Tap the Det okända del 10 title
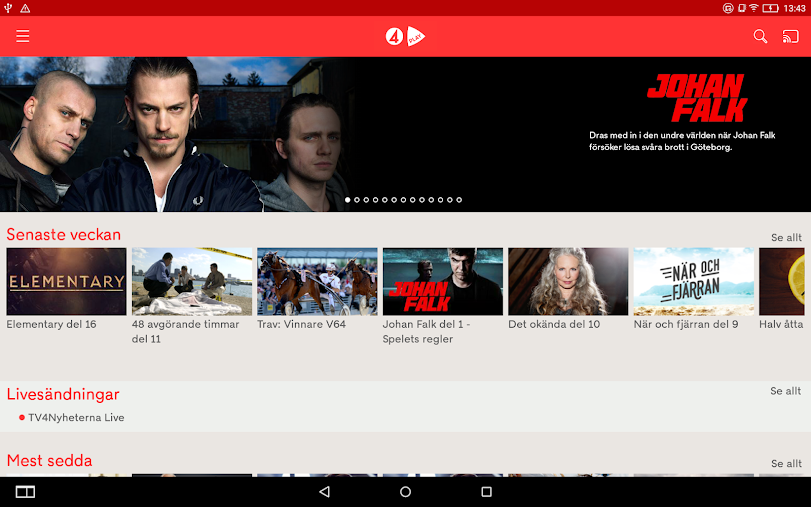 (554, 324)
